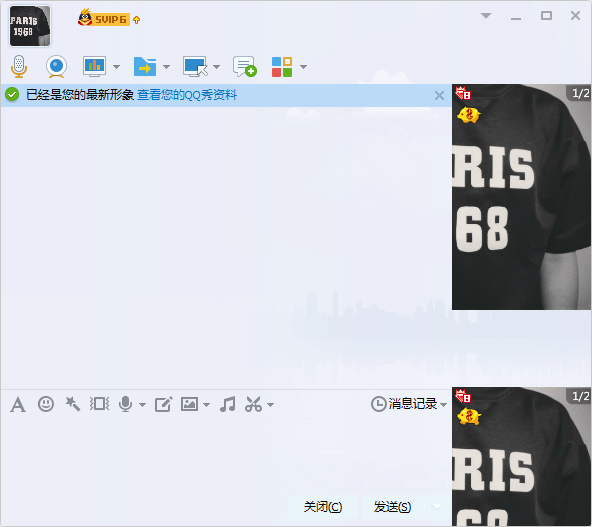Take a screenshot with scissors icon
The width and height of the screenshot is (592, 527).
(253, 404)
